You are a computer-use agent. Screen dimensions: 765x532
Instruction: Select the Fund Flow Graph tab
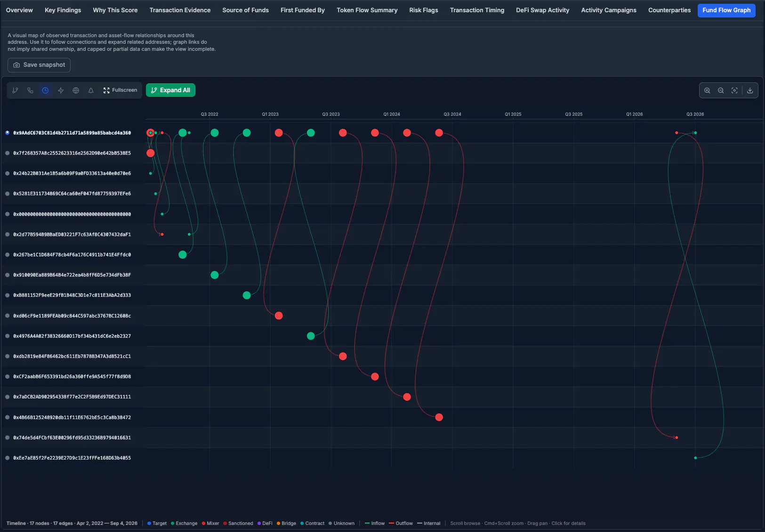click(726, 10)
